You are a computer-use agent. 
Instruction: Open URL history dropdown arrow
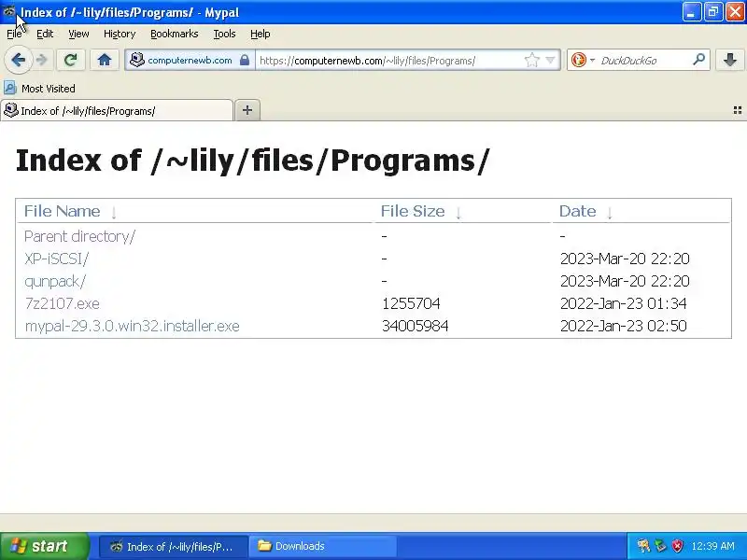[550, 60]
